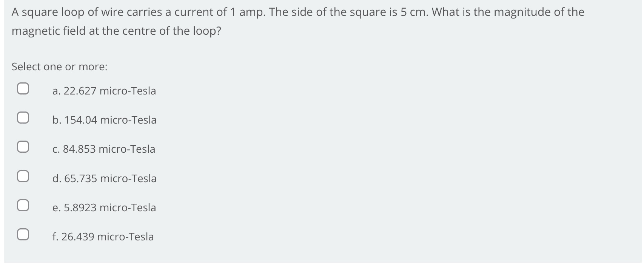
Task: Click the label text for option b
Action: tap(105, 120)
